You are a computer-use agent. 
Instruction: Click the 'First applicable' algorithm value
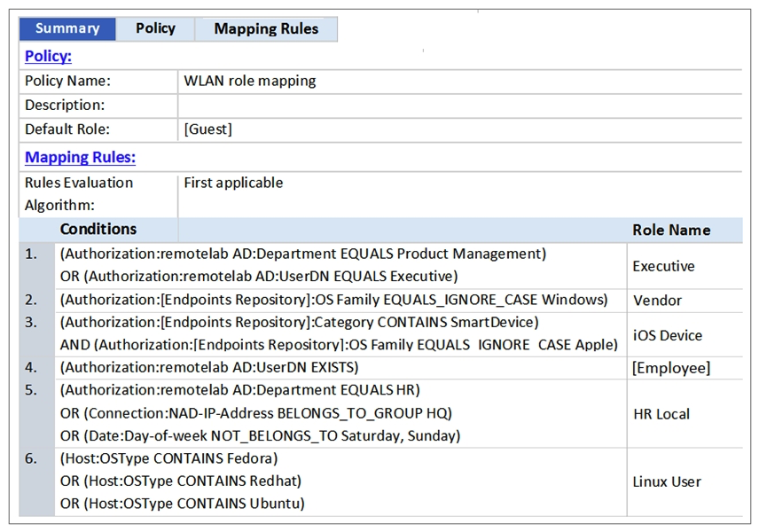click(x=233, y=183)
